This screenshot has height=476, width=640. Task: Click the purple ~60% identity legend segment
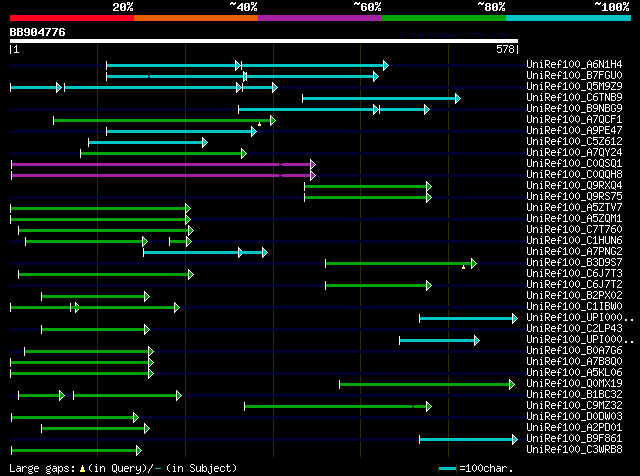click(320, 18)
